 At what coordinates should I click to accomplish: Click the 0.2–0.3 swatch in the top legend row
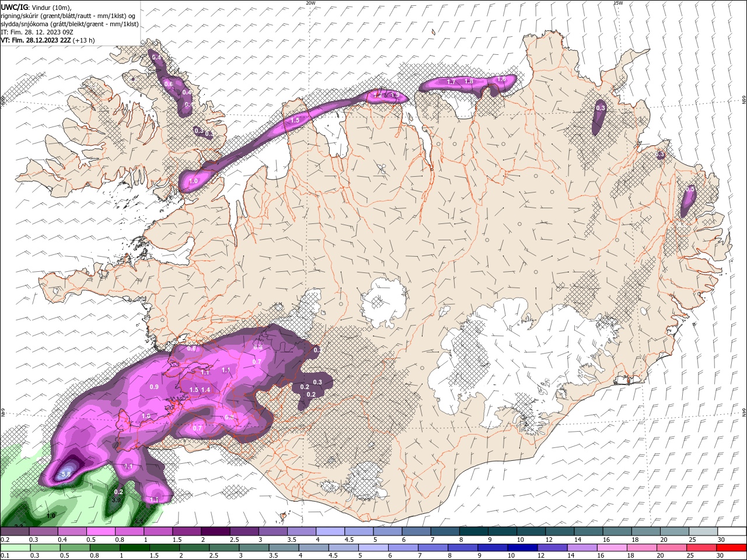15,531
